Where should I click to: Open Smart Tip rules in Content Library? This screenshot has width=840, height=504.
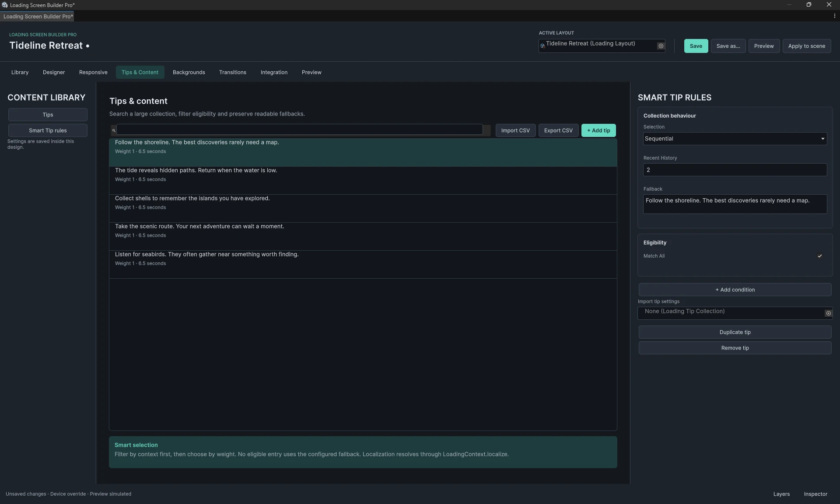pos(48,130)
